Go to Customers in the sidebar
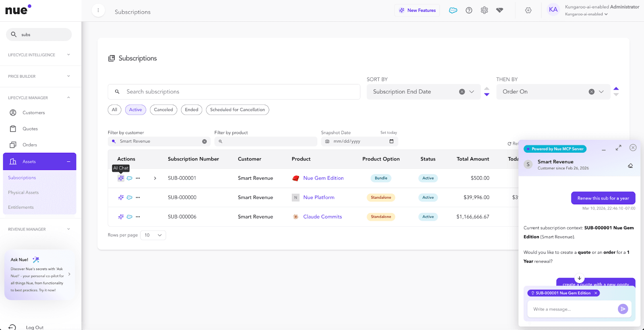644x330 pixels. 34,113
